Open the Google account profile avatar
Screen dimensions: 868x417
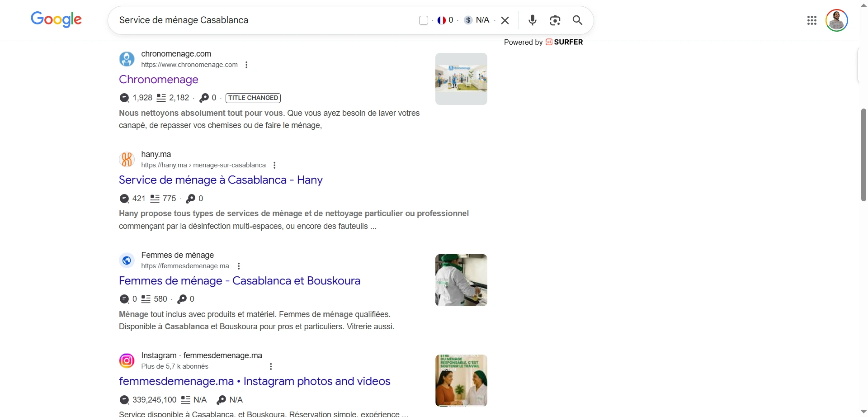[836, 20]
